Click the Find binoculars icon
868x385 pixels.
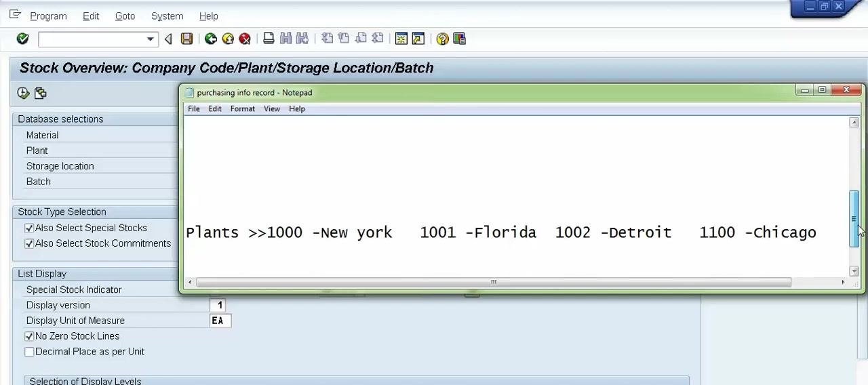click(285, 39)
